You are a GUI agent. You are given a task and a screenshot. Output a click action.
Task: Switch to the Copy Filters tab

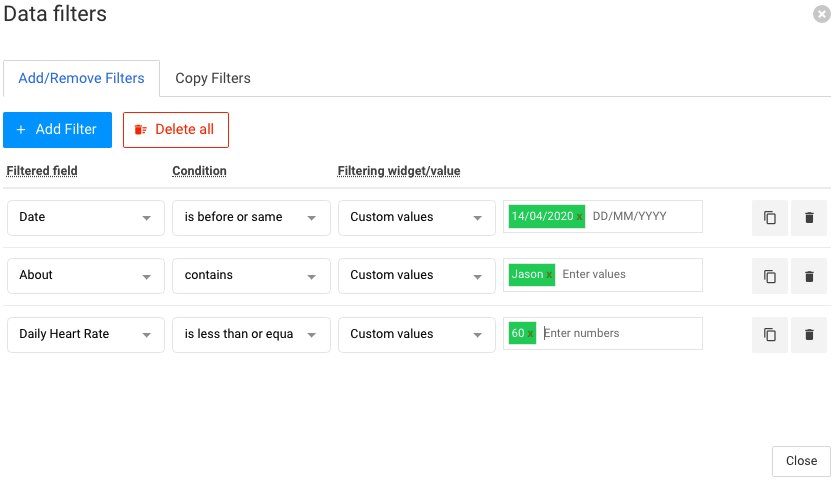pos(213,78)
